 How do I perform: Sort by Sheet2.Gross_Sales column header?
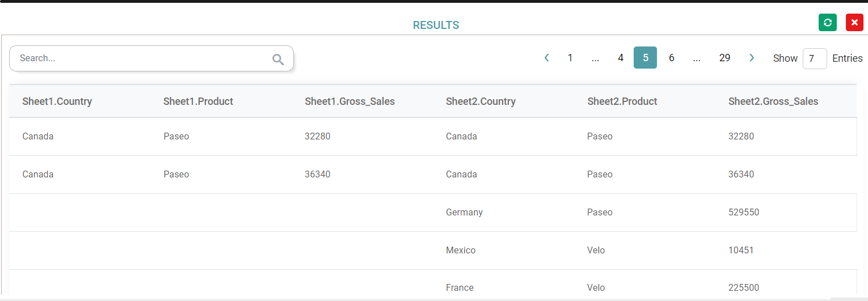pos(773,101)
